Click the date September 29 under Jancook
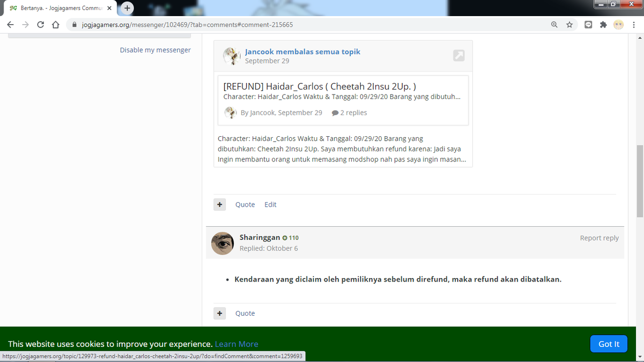 click(x=267, y=61)
